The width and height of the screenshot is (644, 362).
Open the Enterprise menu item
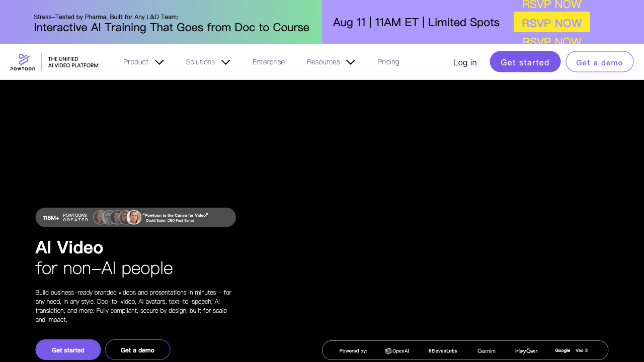(269, 62)
